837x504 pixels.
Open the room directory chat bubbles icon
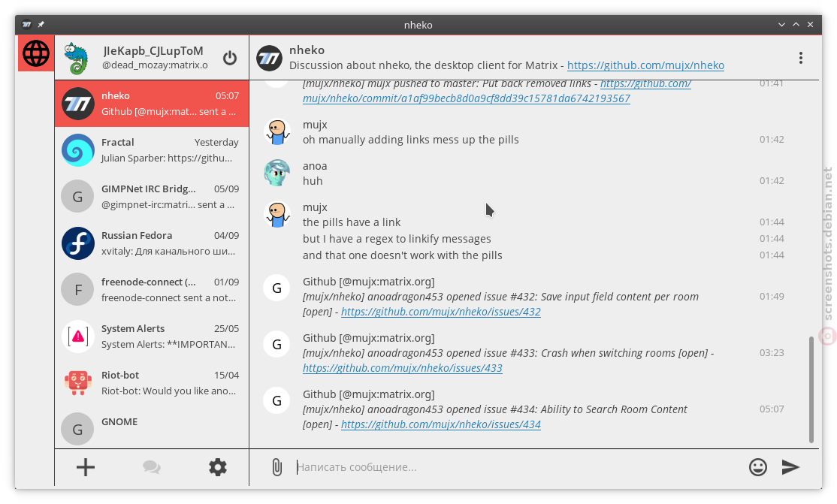(152, 467)
